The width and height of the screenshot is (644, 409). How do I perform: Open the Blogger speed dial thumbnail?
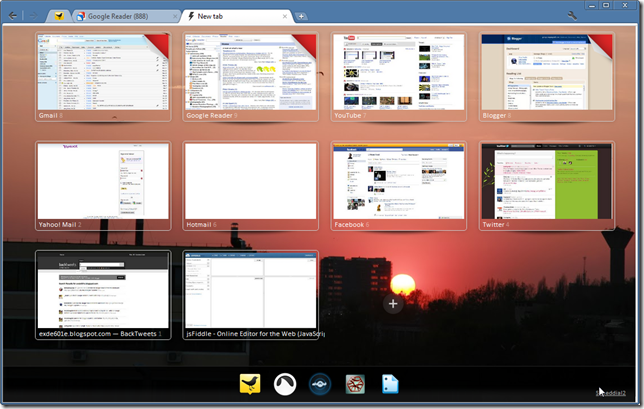pyautogui.click(x=546, y=72)
